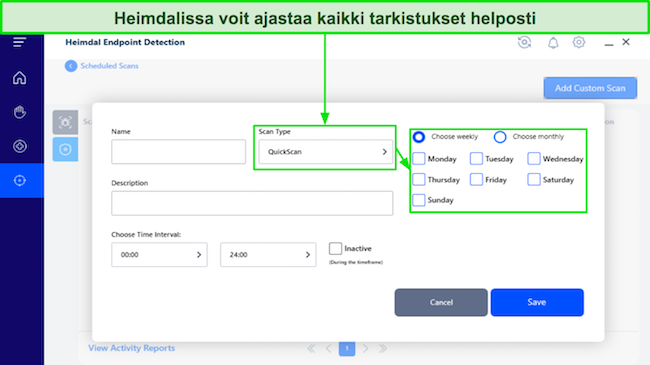Open the diamond shield sidebar icon
650x365 pixels.
[19, 146]
